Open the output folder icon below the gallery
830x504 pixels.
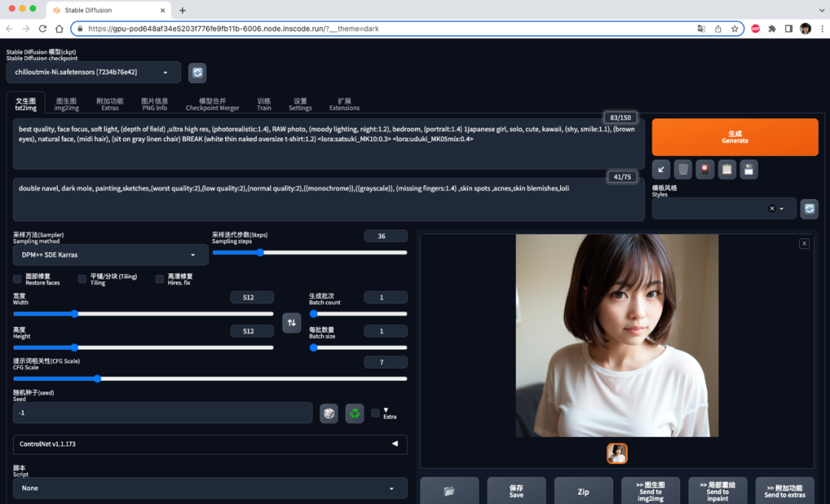coord(449,491)
